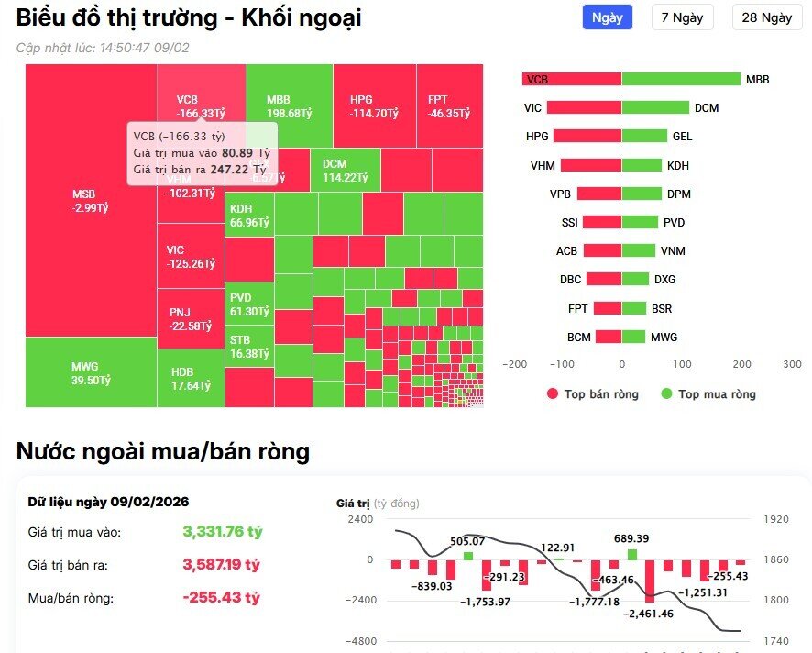Click the "Mua/bán ròng" value -255.43 tỷ
This screenshot has height=653, width=812.
223,597
